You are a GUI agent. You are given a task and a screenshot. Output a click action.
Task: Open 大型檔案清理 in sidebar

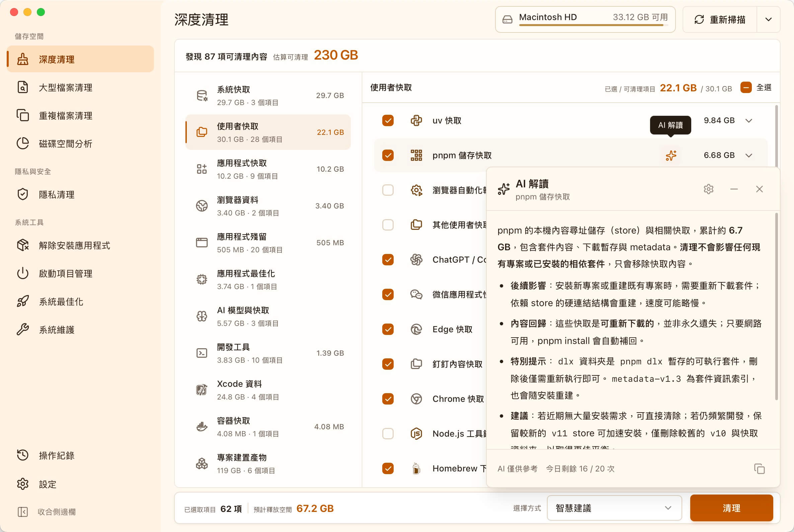[80, 88]
